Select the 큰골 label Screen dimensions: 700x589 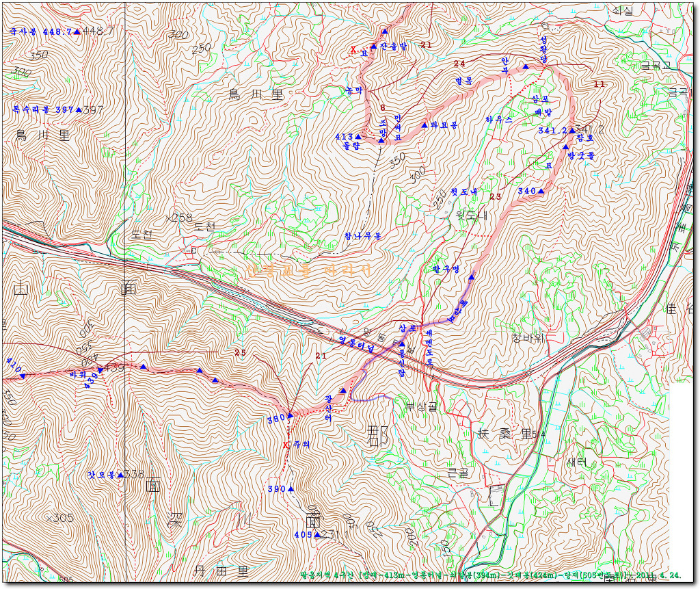pos(457,473)
